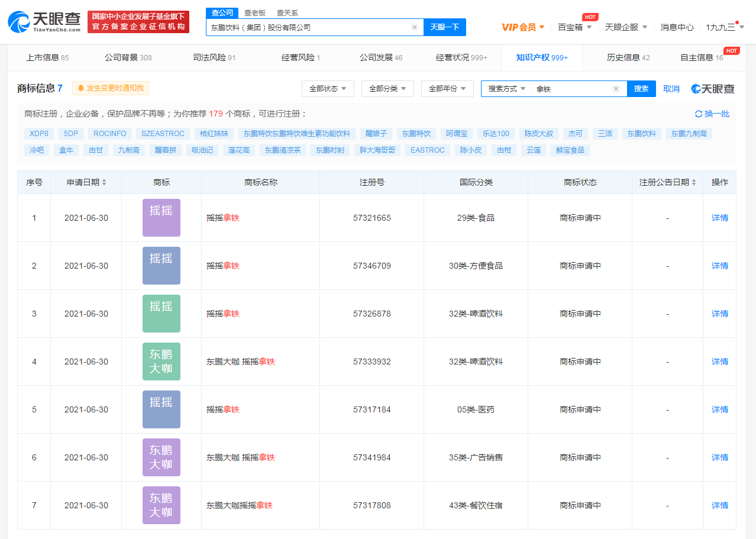Clear the trademark search keyword 拿铁

(x=616, y=89)
